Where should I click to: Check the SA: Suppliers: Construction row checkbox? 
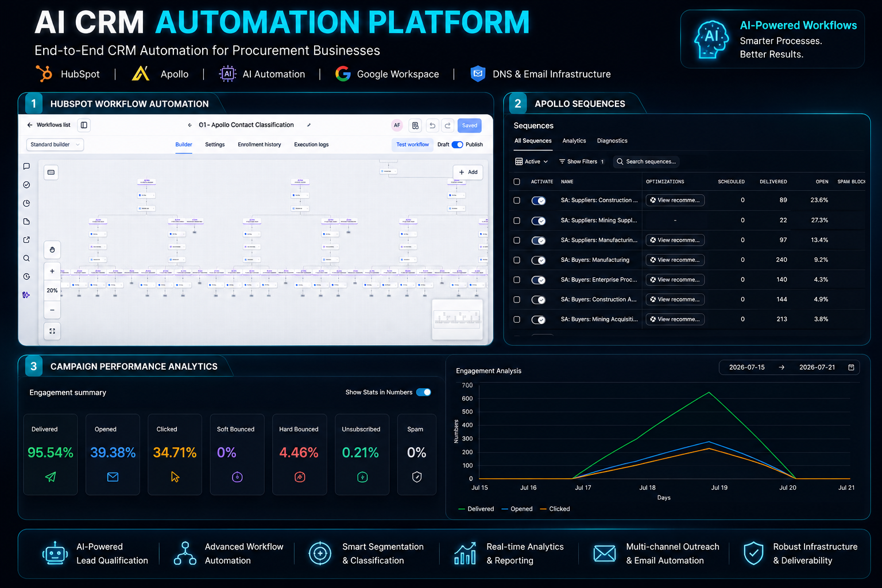coord(517,200)
